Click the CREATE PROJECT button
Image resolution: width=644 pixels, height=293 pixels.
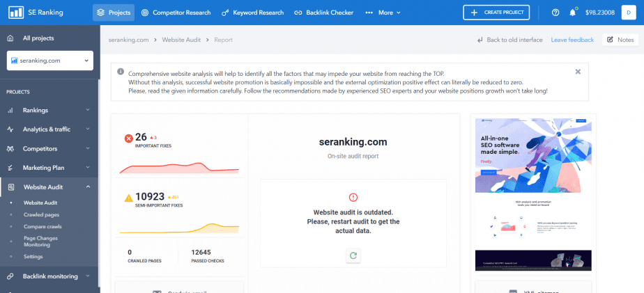pos(496,13)
